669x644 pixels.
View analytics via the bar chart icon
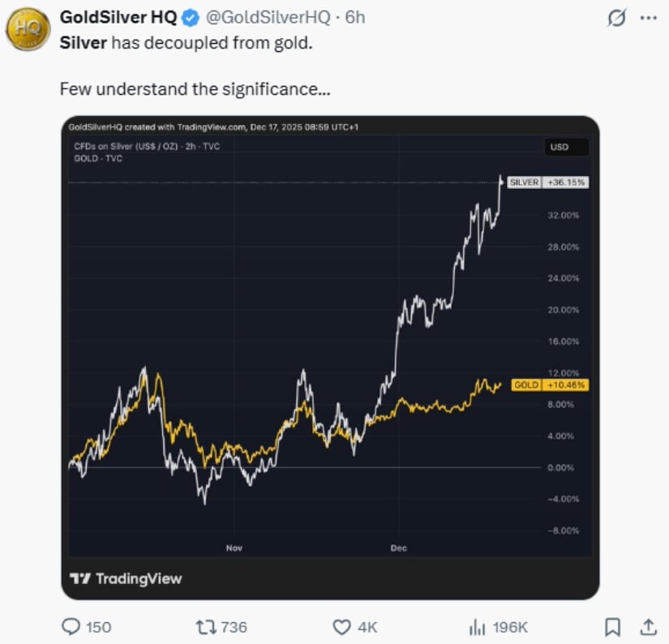point(478,627)
